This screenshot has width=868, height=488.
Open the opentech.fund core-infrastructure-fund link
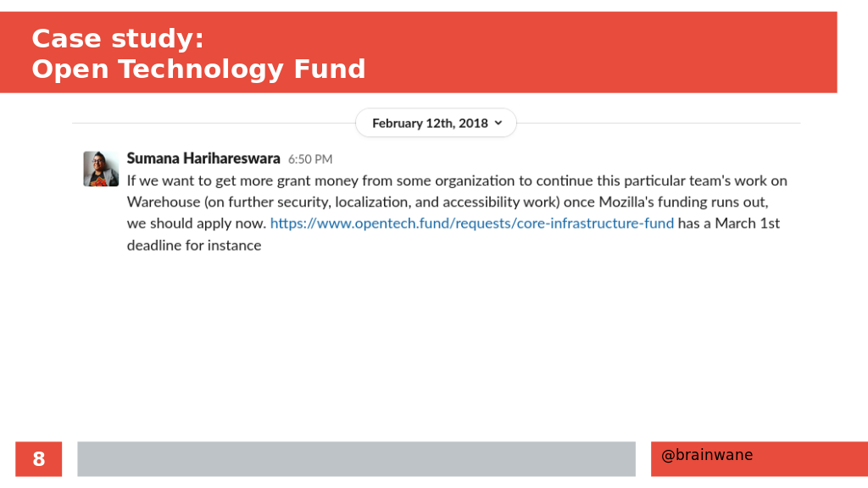[471, 223]
